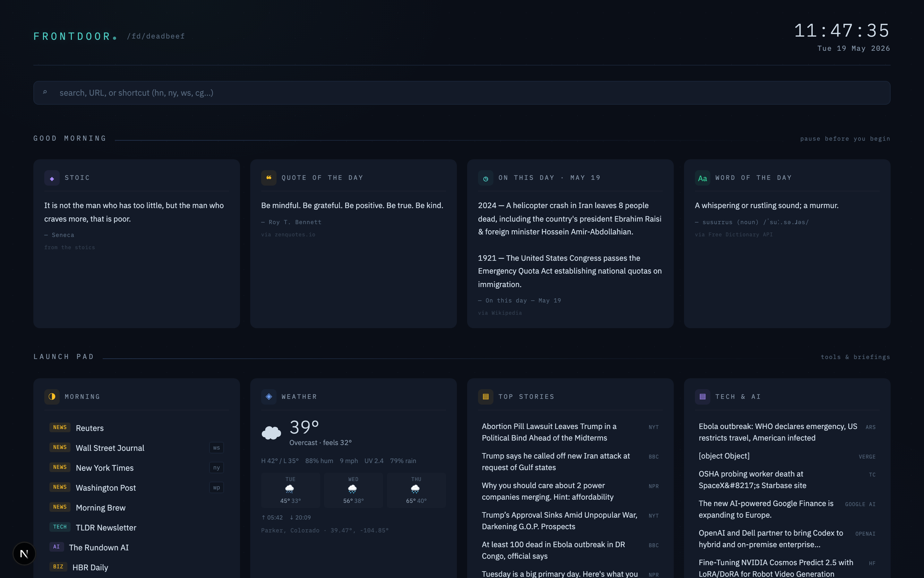Click the Thursday forecast tile
This screenshot has width=924, height=578.
416,490
